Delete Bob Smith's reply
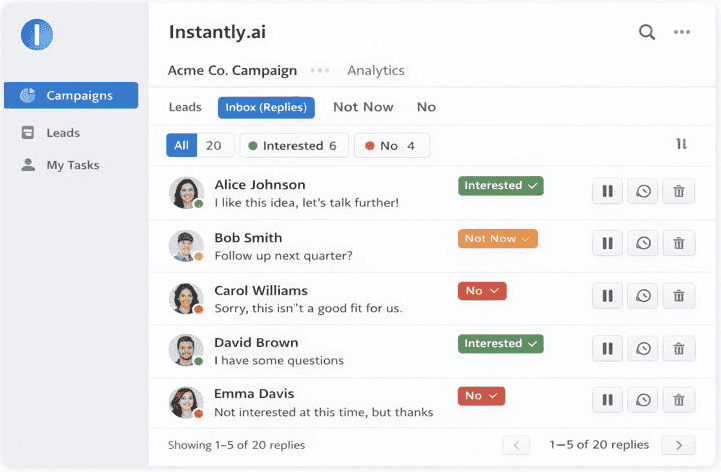 point(679,243)
